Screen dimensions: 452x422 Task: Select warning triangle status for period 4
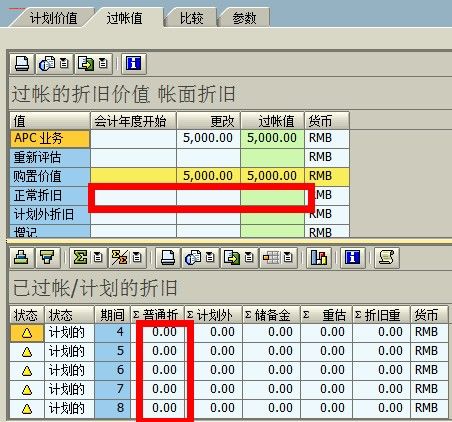27,332
